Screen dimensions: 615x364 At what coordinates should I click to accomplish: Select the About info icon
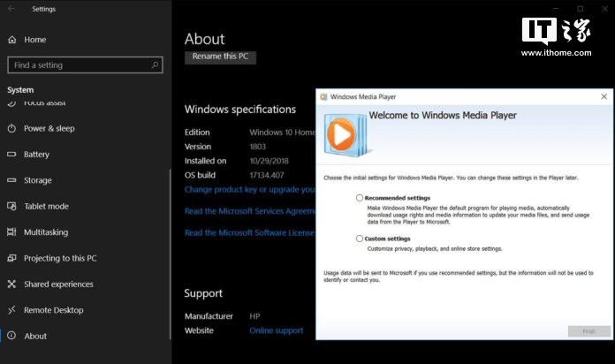11,336
